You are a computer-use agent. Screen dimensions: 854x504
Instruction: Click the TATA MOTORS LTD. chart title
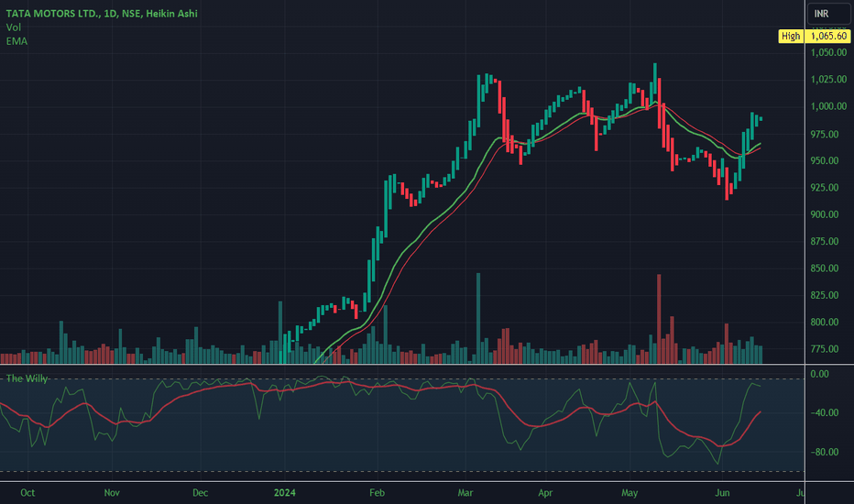pyautogui.click(x=102, y=14)
